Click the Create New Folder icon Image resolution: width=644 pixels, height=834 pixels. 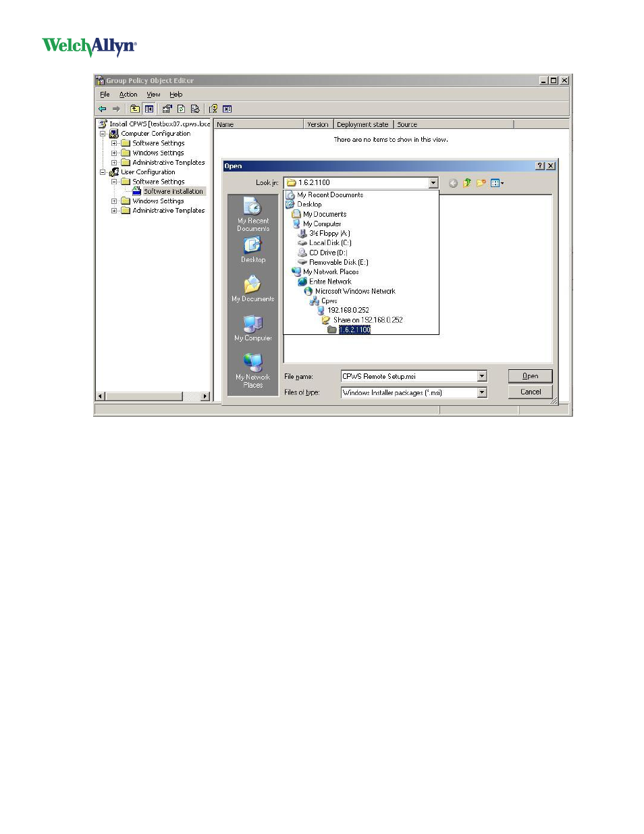tap(481, 183)
